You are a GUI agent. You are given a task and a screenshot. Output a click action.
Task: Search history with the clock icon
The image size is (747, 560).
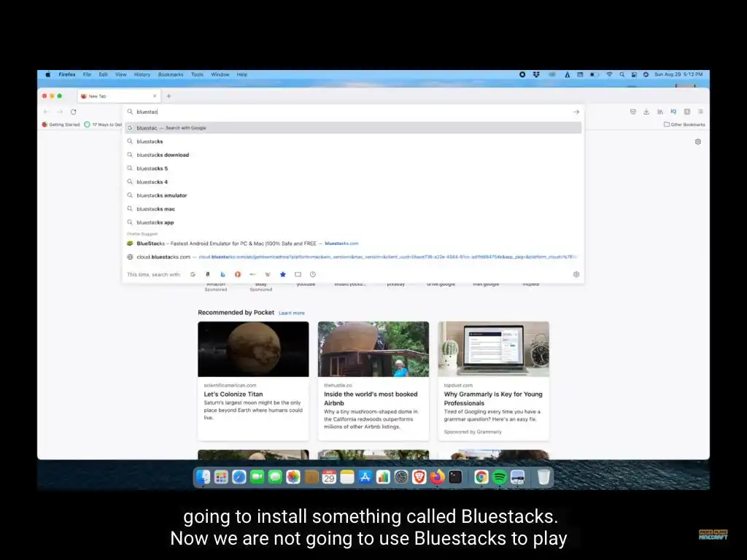[313, 274]
